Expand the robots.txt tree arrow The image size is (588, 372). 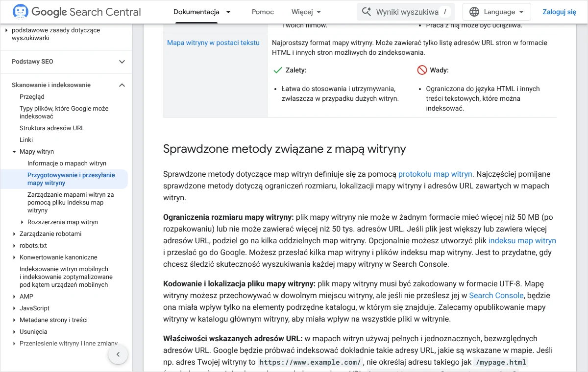[15, 246]
